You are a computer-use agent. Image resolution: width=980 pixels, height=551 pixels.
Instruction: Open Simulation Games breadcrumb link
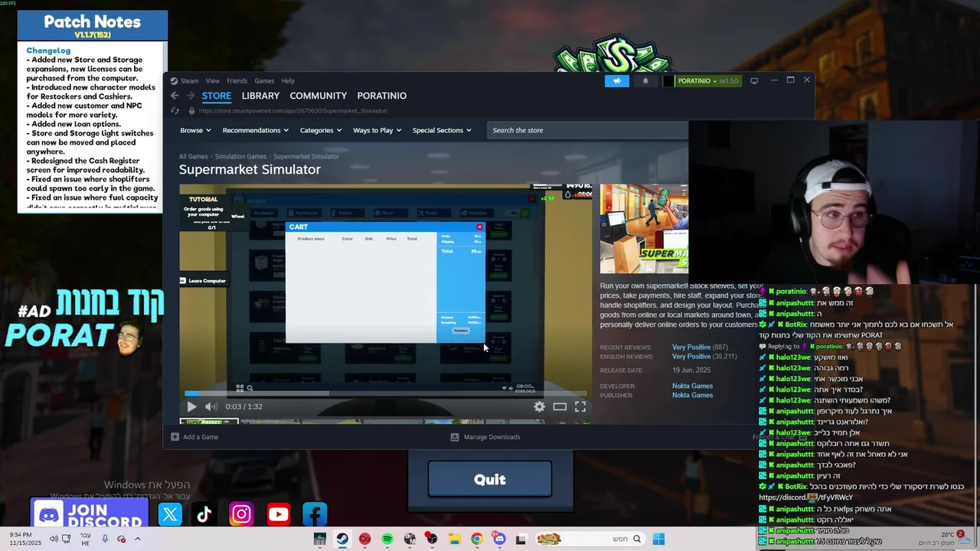click(240, 156)
